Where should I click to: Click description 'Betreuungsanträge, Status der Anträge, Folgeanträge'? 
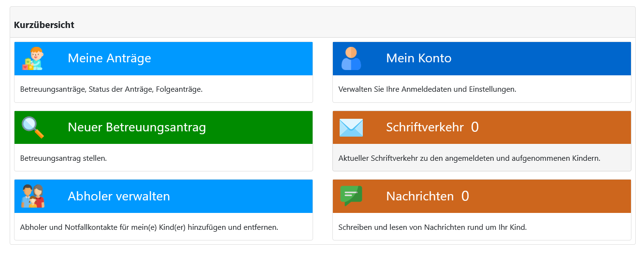(111, 89)
